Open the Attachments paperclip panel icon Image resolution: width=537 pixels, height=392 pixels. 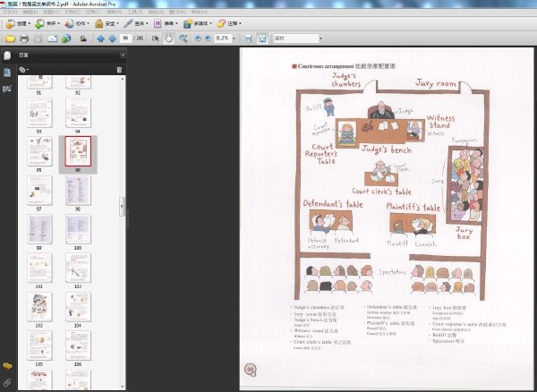[7, 382]
